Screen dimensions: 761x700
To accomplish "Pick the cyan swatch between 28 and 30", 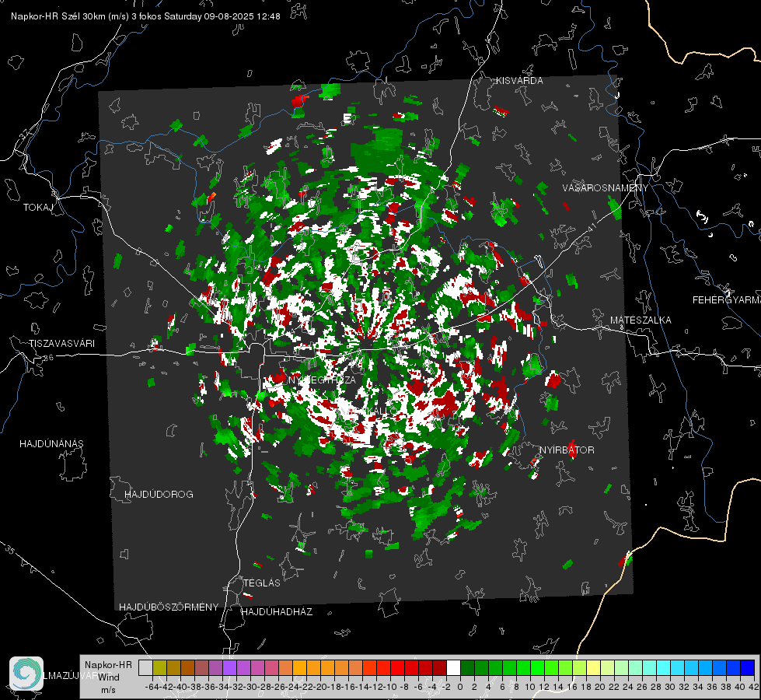I will [x=664, y=667].
